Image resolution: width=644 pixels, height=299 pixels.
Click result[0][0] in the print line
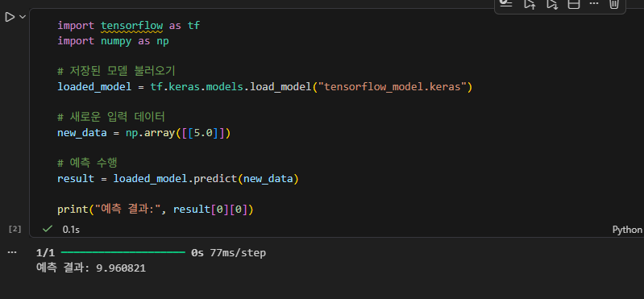(210, 210)
